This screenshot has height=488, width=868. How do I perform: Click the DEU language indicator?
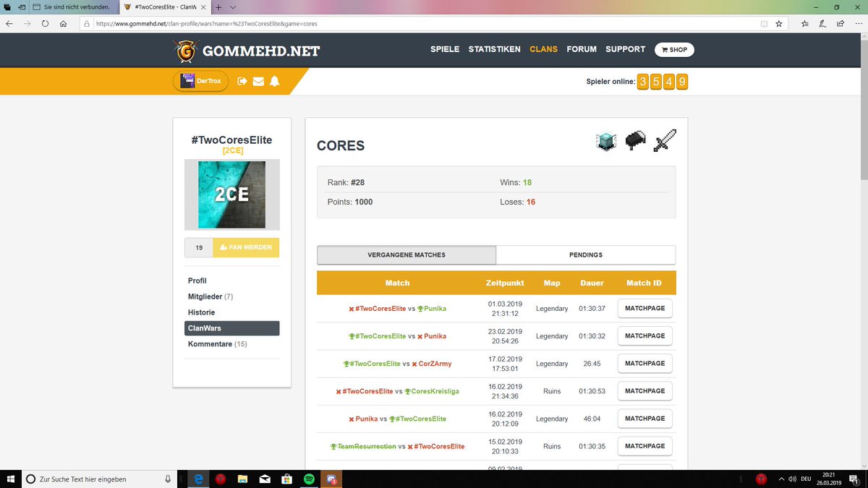805,479
